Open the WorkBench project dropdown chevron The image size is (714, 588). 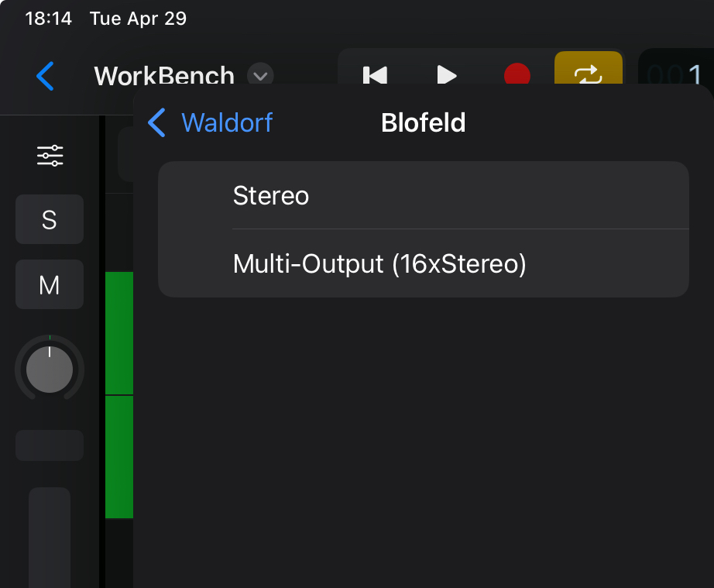pyautogui.click(x=260, y=76)
